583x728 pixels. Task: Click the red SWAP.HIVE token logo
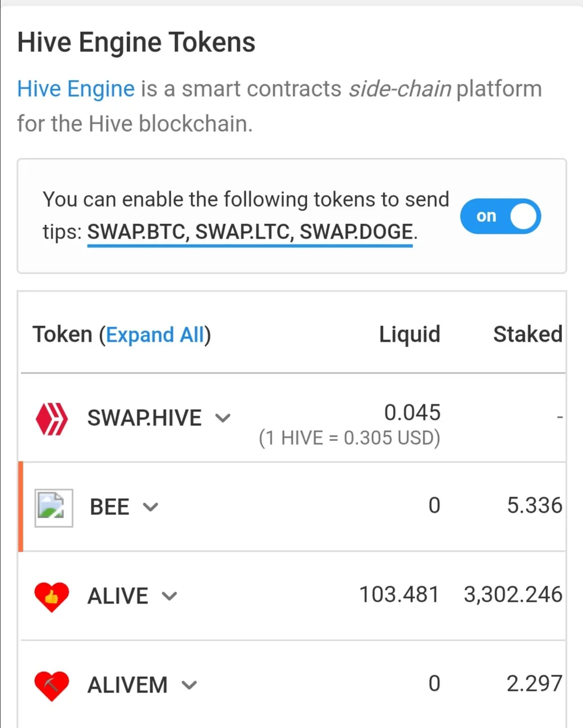click(52, 419)
